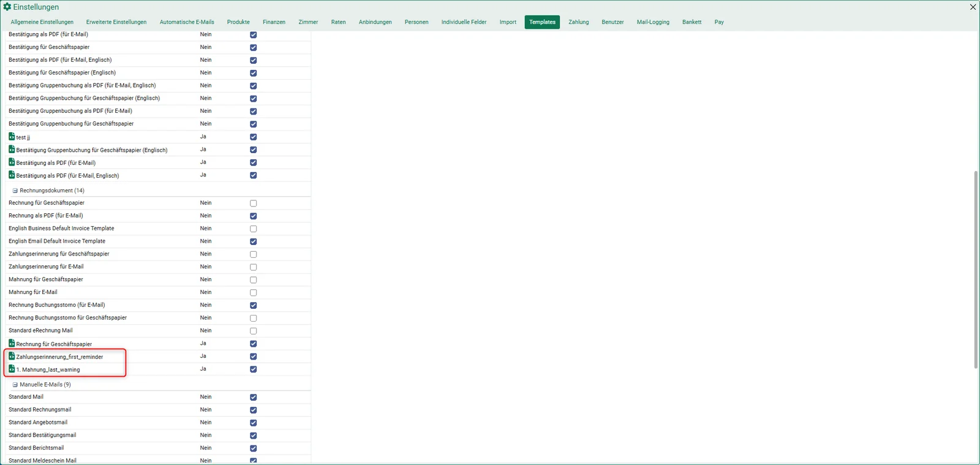
Task: Open the Erweiterte Einstellungen tab
Action: (116, 22)
